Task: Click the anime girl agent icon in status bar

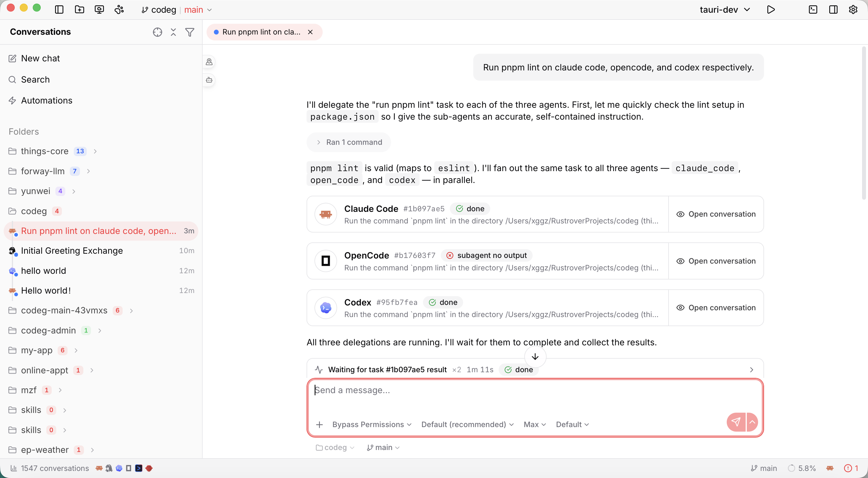Action: (109, 469)
